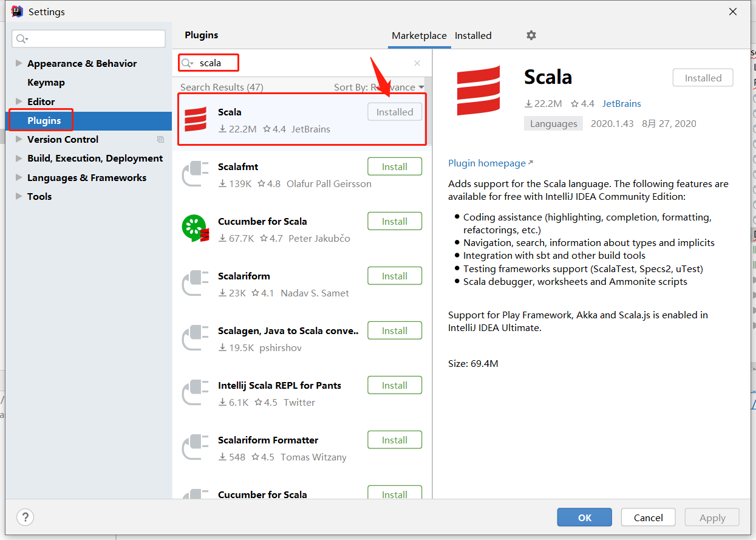
Task: Install Scalagen, Java to Scala converter
Action: [395, 330]
